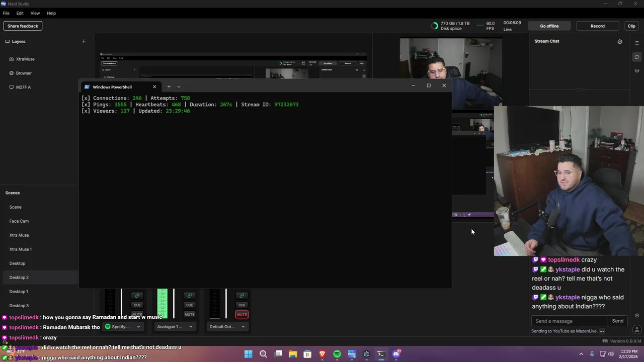The width and height of the screenshot is (644, 362).
Task: Toggle link on the Analogue 1 channel
Action: coord(189,296)
